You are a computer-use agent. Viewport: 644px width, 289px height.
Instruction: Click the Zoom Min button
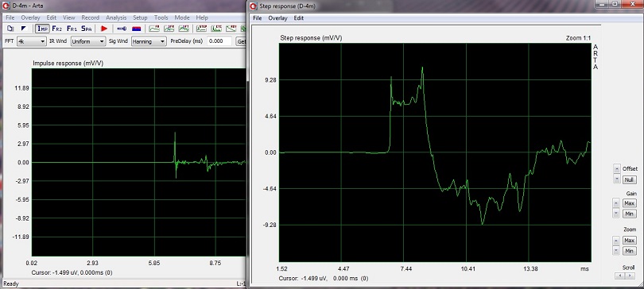[629, 251]
